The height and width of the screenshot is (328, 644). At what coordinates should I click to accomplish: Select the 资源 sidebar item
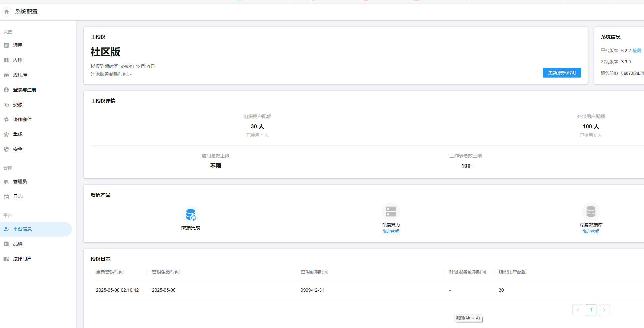(x=18, y=105)
